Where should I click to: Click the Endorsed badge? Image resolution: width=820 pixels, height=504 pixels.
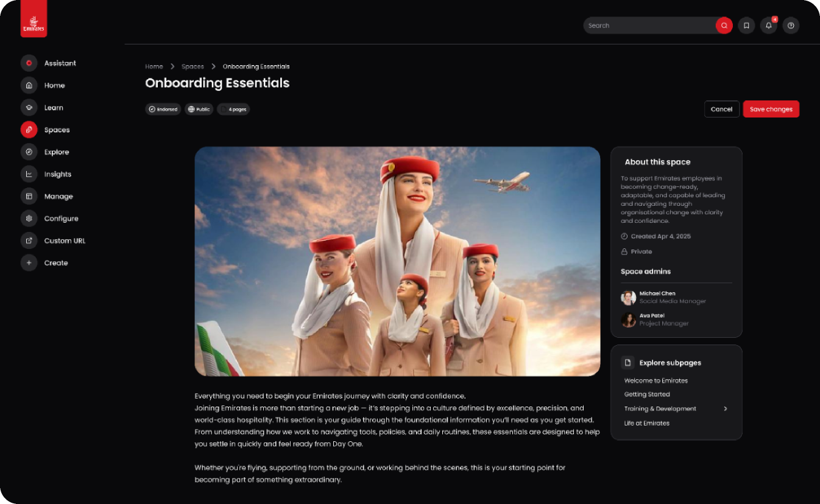click(163, 110)
